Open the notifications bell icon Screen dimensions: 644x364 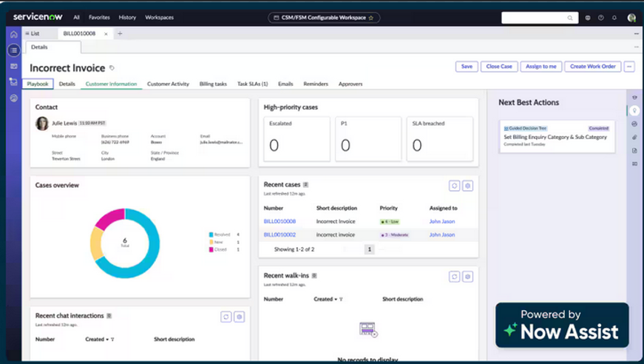[x=614, y=18]
